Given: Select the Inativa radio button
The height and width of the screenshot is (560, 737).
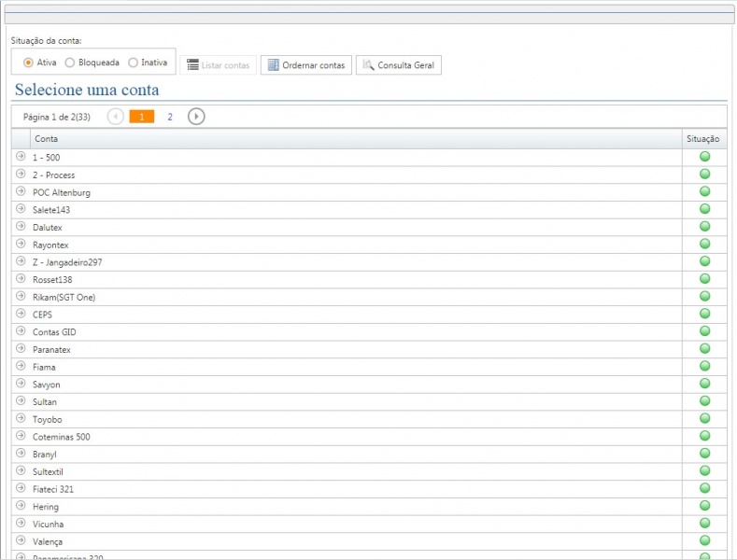Looking at the screenshot, I should [x=133, y=63].
